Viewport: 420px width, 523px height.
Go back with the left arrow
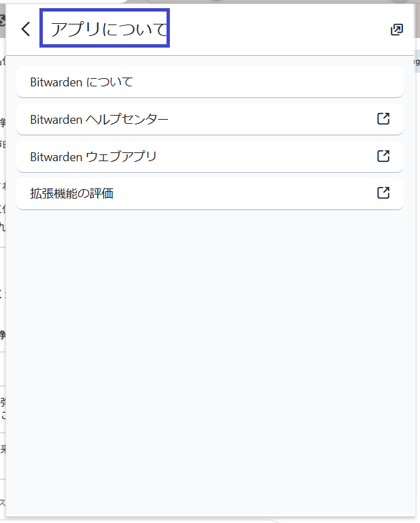pos(26,29)
